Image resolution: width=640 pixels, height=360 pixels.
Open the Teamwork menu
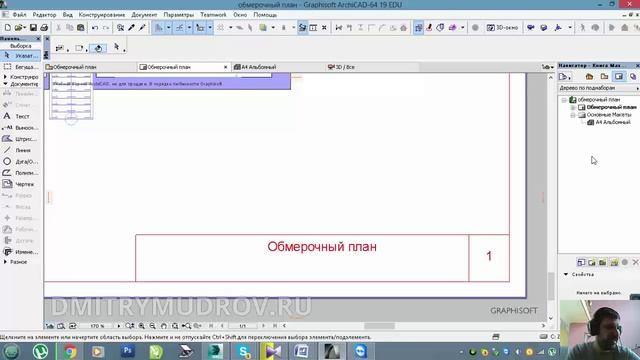pos(213,15)
